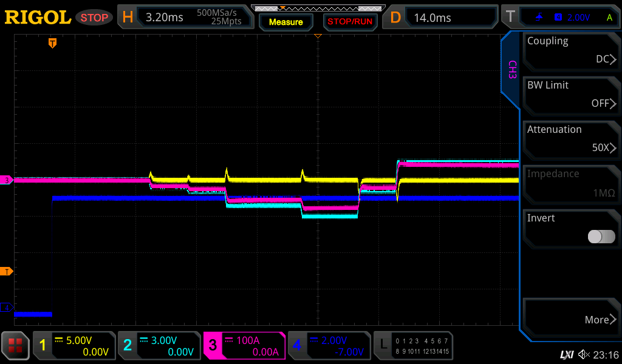Screen dimensions: 622x364
Task: Select the CH3 side tab
Action: click(511, 70)
